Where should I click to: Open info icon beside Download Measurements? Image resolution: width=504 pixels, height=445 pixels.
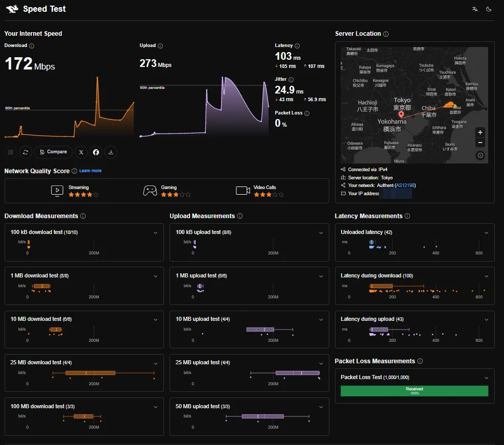(x=83, y=216)
